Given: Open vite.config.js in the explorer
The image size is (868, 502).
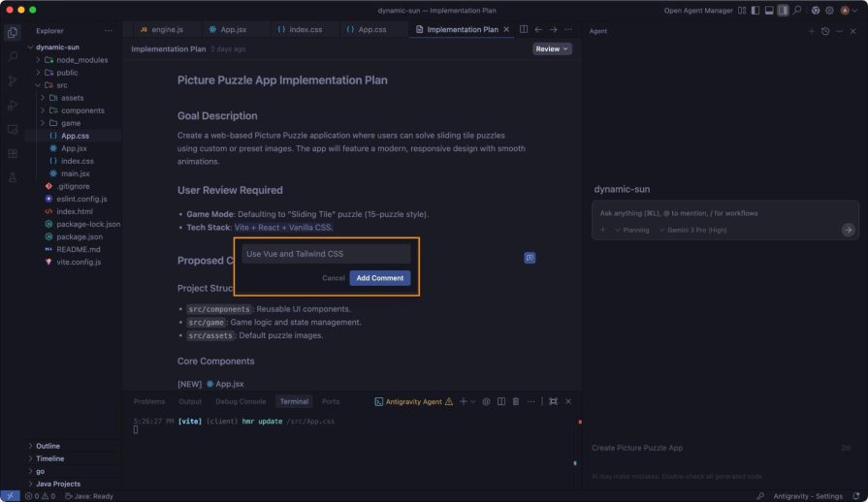Looking at the screenshot, I should coord(79,262).
